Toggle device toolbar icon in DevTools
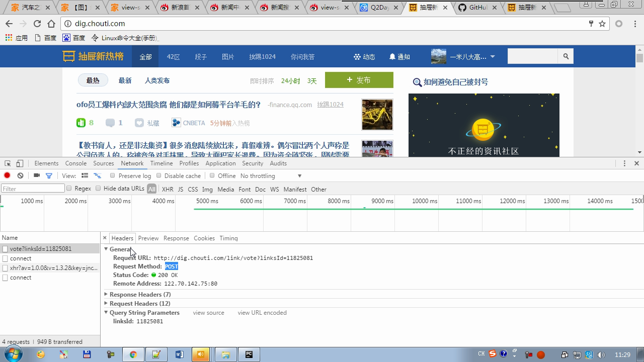The width and height of the screenshot is (644, 362). tap(20, 163)
